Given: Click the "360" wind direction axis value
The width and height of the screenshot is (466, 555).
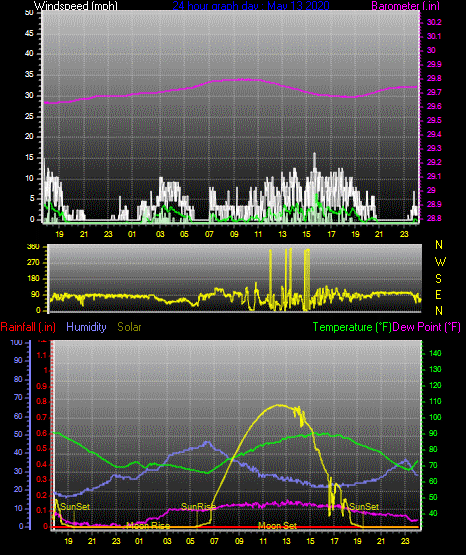Looking at the screenshot, I should (x=34, y=247).
